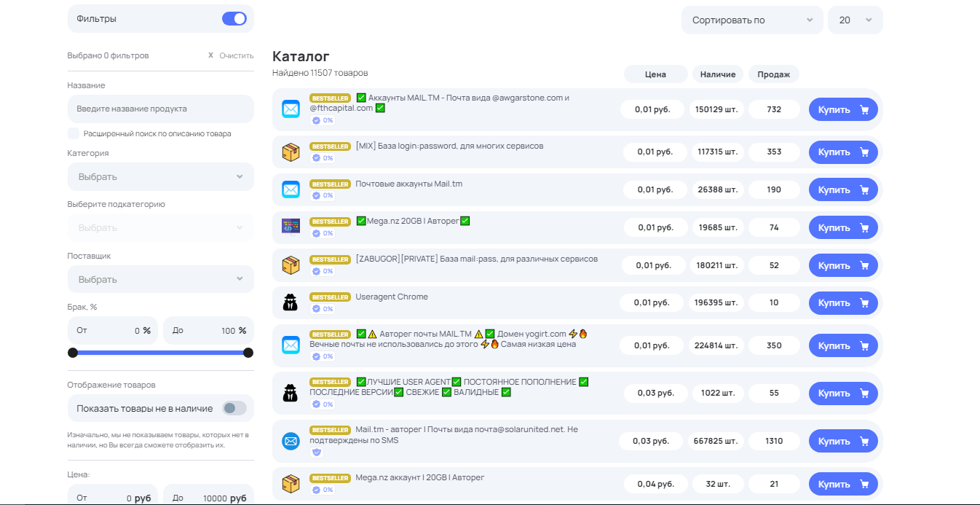This screenshot has width=980, height=505.
Task: Click Купить for ЛУЧШИЕ USER AGENT listing
Action: click(x=843, y=394)
